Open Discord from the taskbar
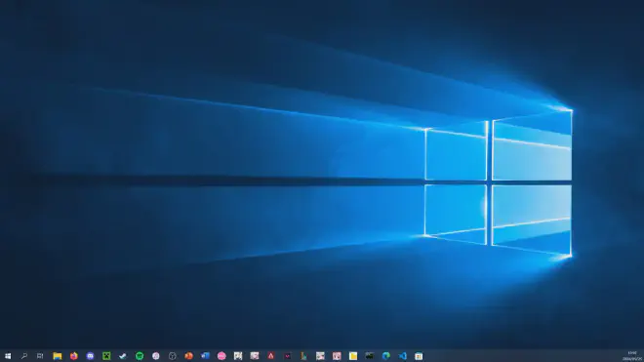Viewport: 644px width, 362px height. pos(90,356)
